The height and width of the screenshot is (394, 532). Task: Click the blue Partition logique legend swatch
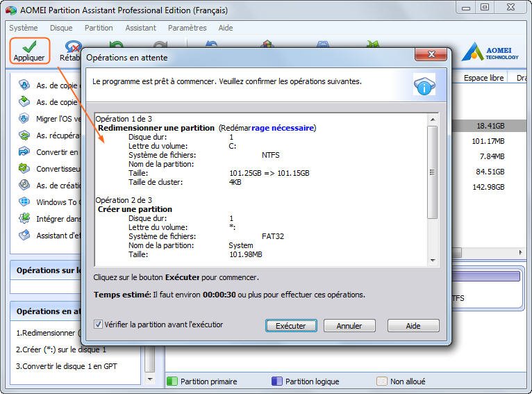pos(277,381)
